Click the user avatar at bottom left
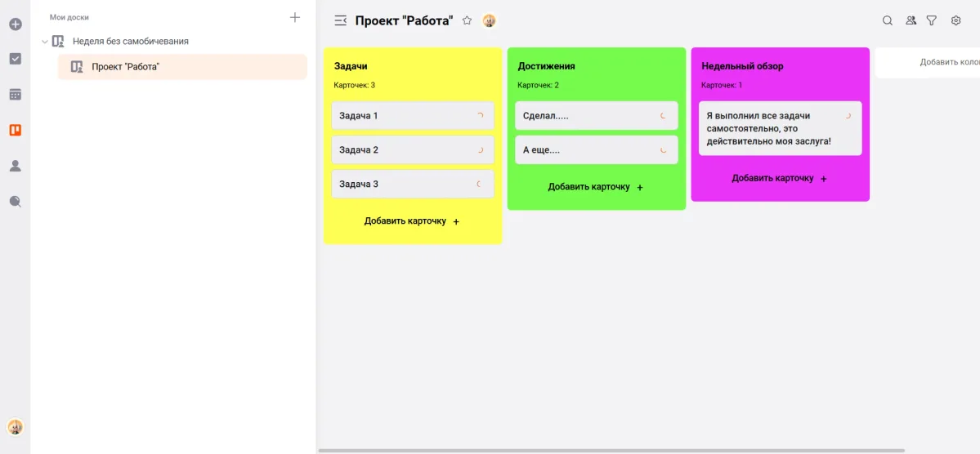980x454 pixels. coord(15,427)
